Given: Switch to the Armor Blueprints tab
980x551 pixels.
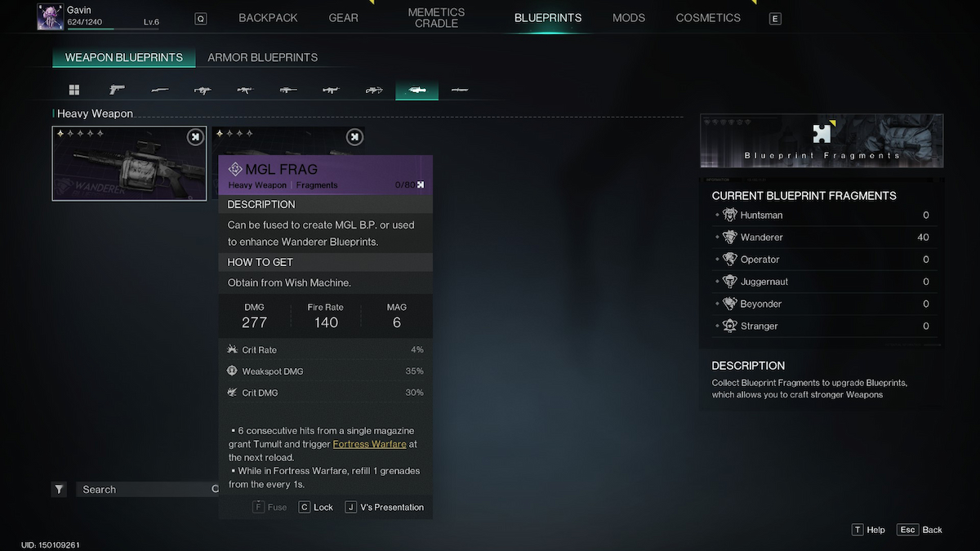Looking at the screenshot, I should point(263,57).
